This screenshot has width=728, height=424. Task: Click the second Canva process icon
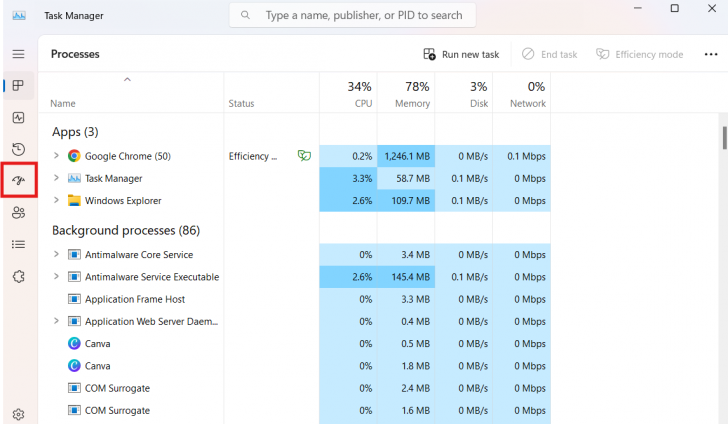[74, 366]
